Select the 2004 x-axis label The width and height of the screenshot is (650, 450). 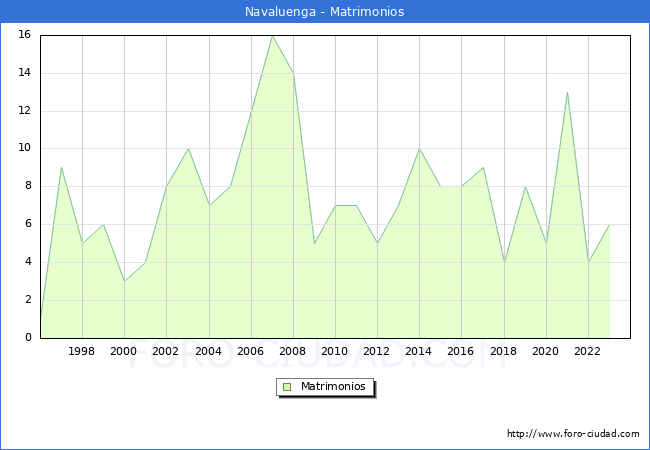pyautogui.click(x=208, y=351)
